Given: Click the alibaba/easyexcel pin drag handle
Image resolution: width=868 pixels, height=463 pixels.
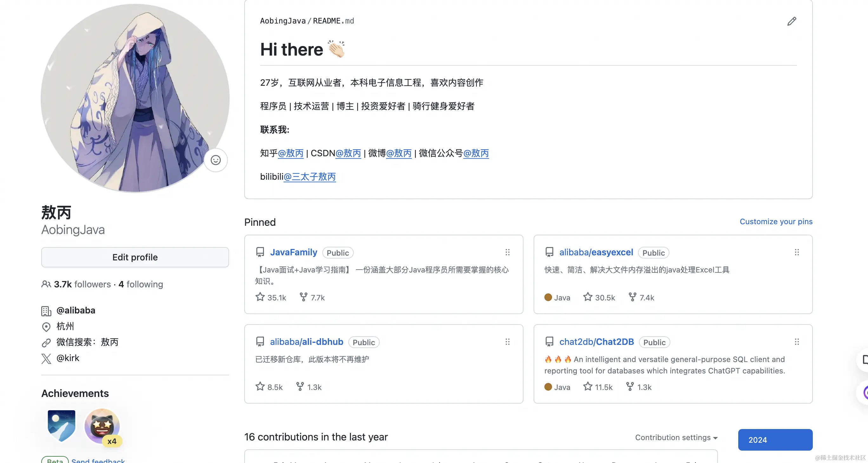Looking at the screenshot, I should [797, 252].
